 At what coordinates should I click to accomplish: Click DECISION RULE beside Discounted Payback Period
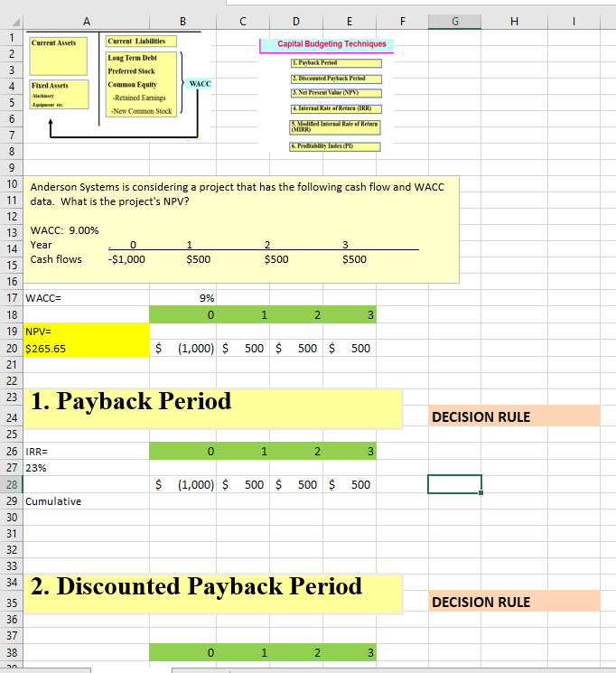tap(514, 601)
